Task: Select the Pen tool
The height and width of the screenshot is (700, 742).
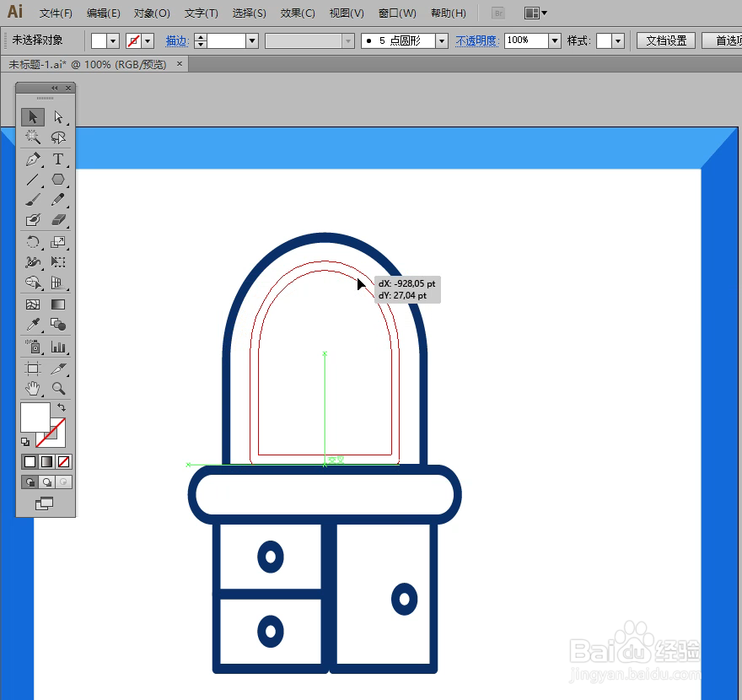Action: (33, 159)
